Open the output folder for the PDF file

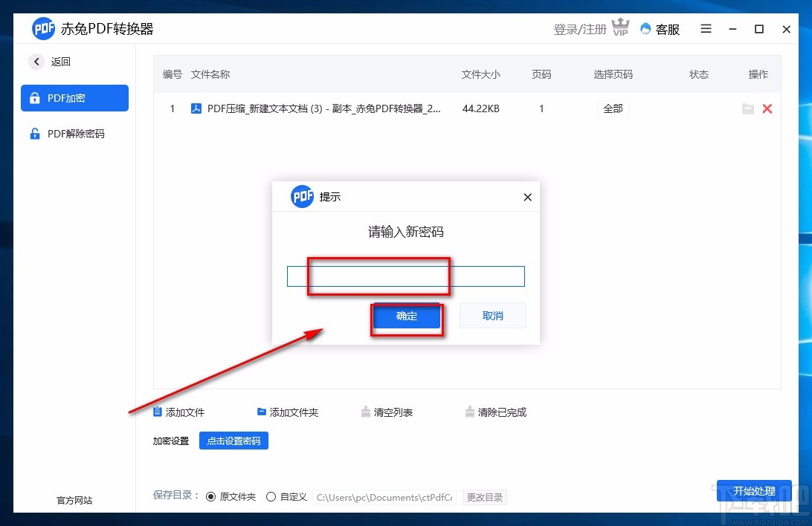pos(748,108)
